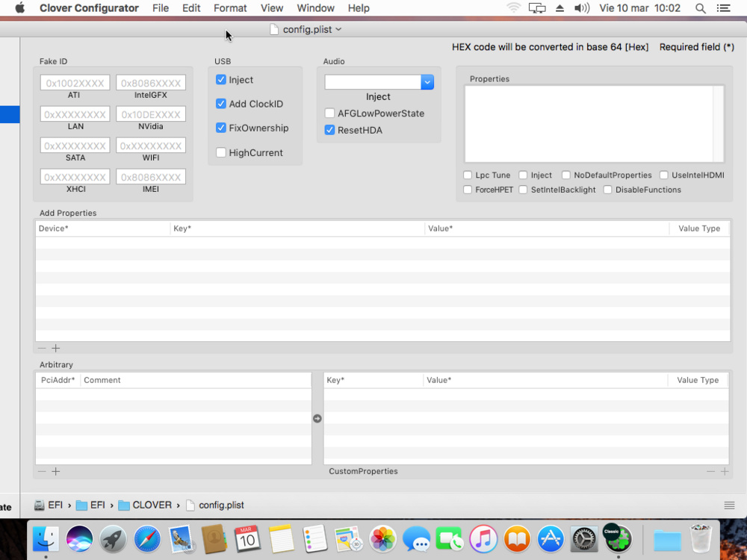Disable FixOwnership option
747x560 pixels.
pos(220,128)
